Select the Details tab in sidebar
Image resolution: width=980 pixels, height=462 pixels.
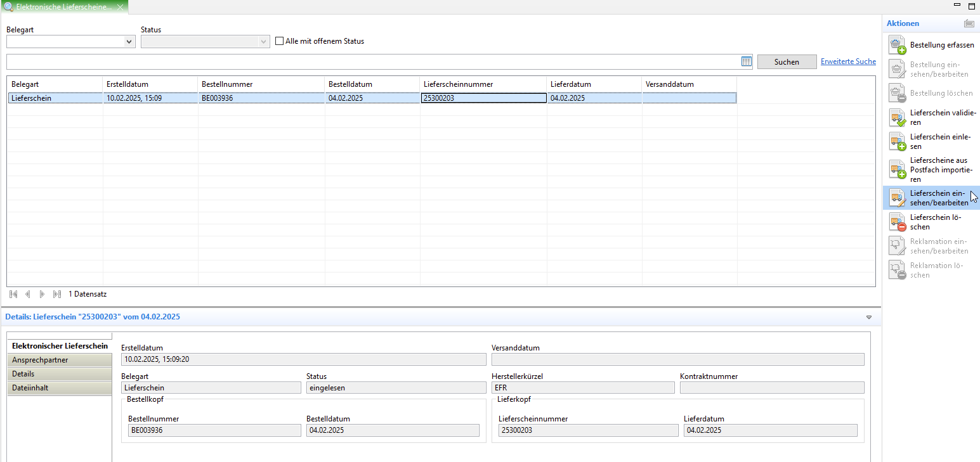click(x=59, y=374)
